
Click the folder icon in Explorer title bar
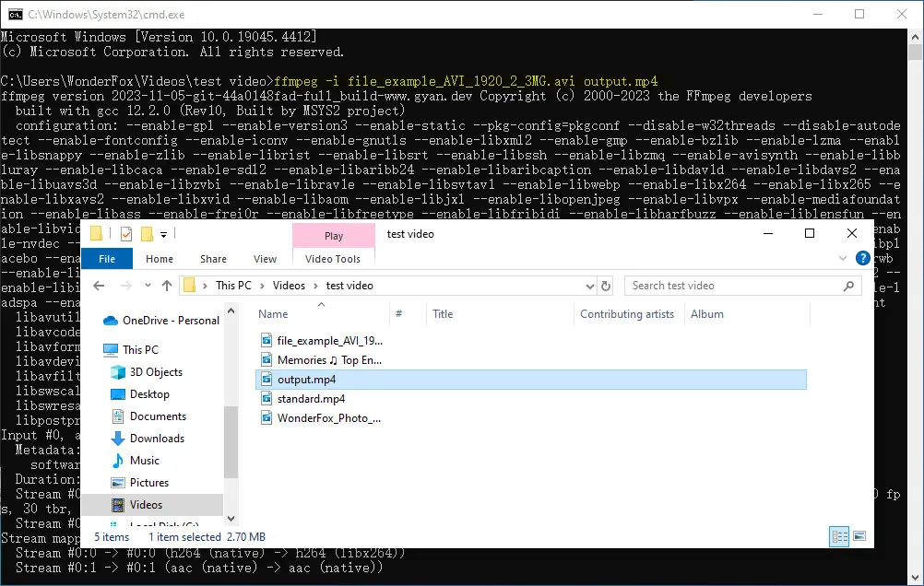(x=97, y=234)
